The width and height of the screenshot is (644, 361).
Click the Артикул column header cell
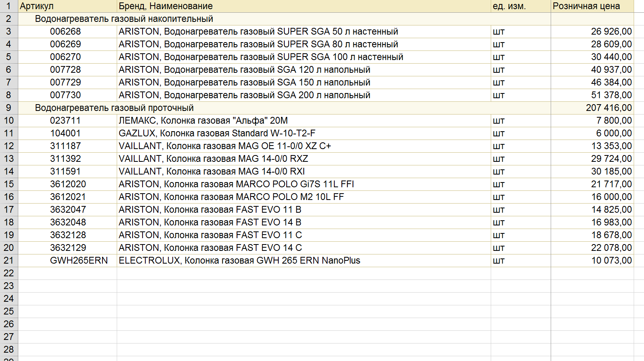point(67,6)
